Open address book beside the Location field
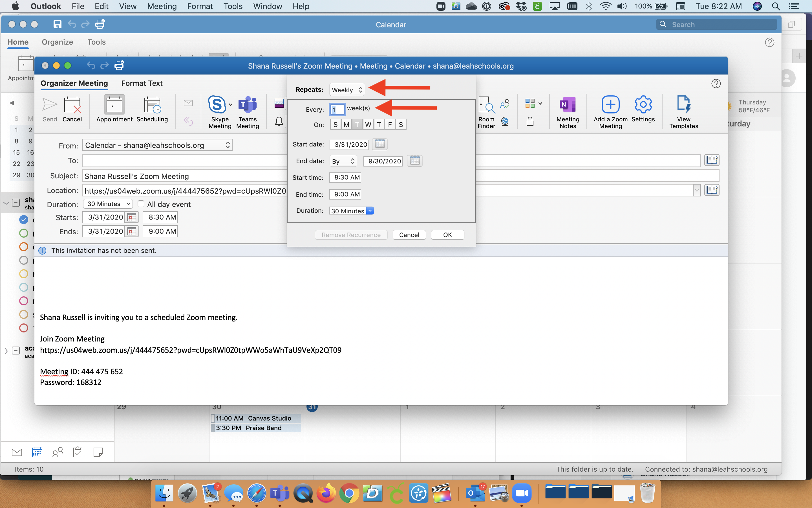The image size is (812, 508). tap(711, 190)
